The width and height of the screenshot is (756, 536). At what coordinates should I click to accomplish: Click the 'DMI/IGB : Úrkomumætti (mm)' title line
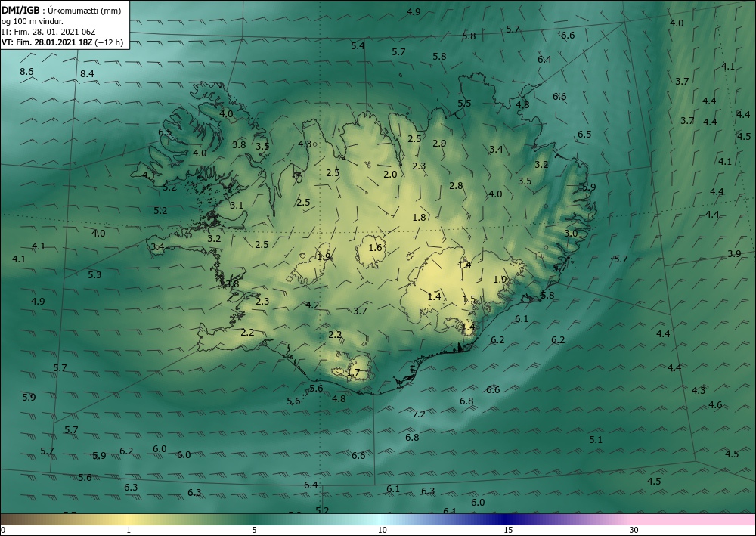(x=60, y=10)
